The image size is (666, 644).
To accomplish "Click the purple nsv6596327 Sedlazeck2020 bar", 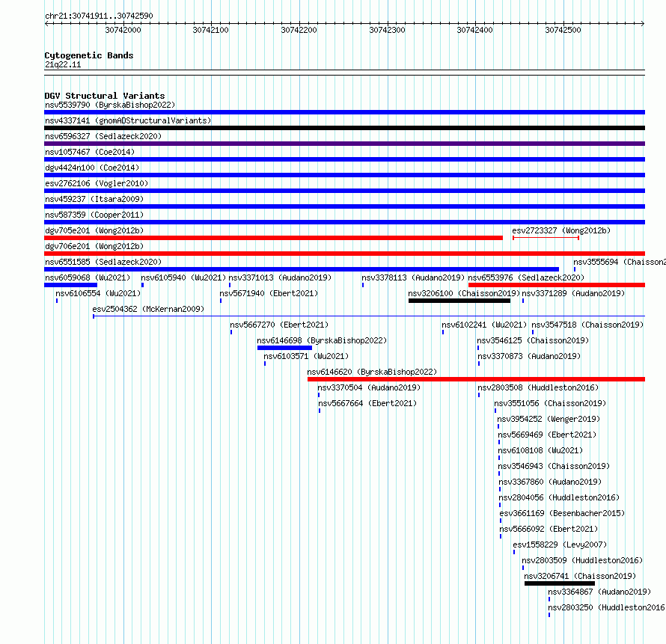I will [x=344, y=144].
